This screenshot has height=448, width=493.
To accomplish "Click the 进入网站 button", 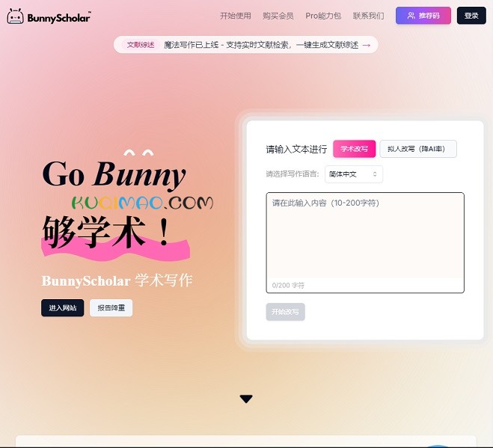I will [x=63, y=308].
